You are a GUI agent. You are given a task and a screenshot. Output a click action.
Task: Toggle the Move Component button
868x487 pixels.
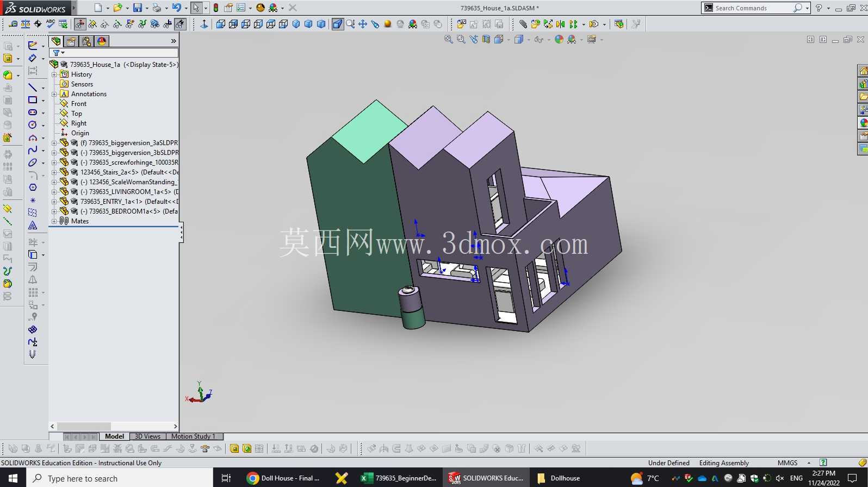[x=80, y=24]
